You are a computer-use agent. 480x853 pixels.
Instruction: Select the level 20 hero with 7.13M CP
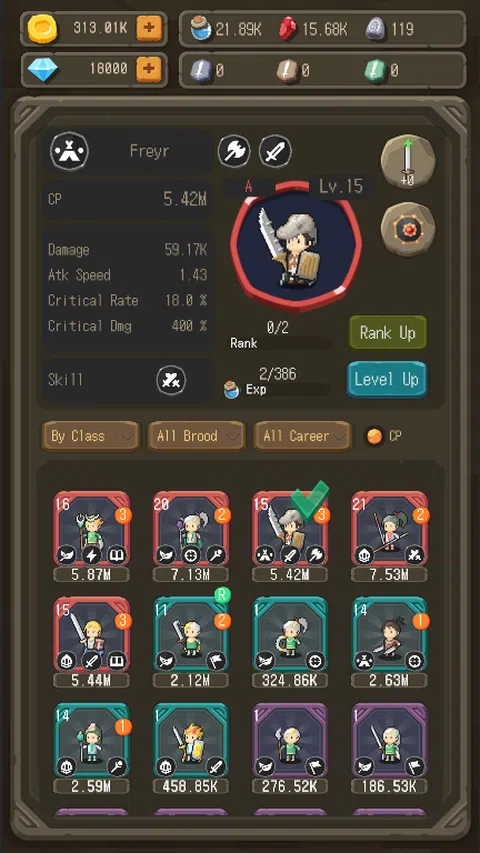[x=191, y=536]
